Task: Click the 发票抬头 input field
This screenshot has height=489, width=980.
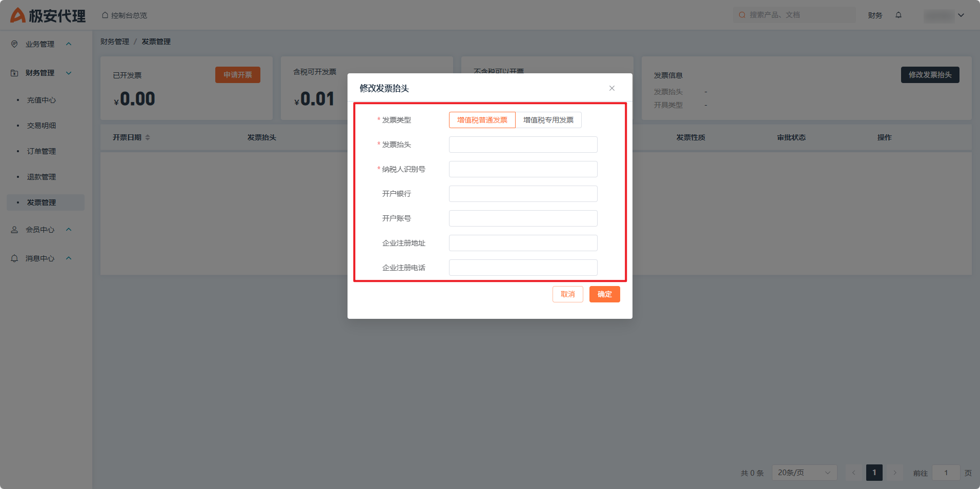Action: (523, 145)
